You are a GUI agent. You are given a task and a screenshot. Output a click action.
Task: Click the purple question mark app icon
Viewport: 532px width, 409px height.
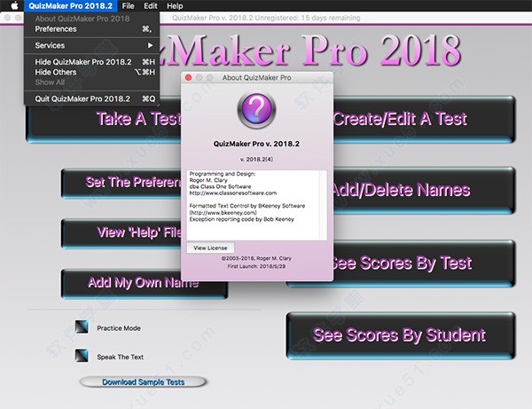click(x=256, y=109)
